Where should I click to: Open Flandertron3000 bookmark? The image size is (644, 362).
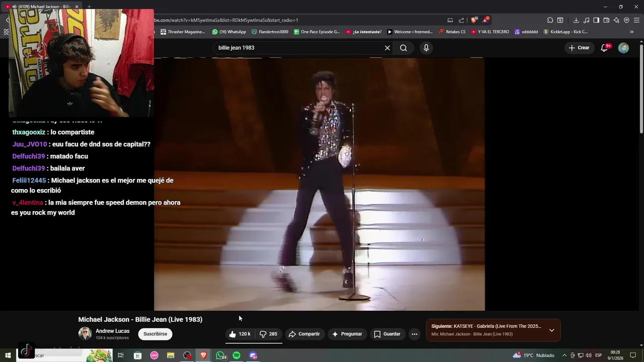click(x=270, y=32)
